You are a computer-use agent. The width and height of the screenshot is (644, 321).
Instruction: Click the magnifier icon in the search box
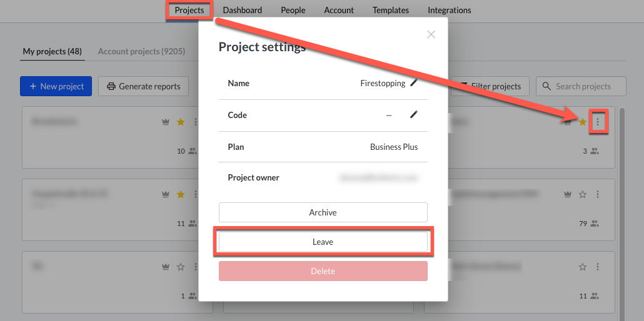click(x=547, y=86)
